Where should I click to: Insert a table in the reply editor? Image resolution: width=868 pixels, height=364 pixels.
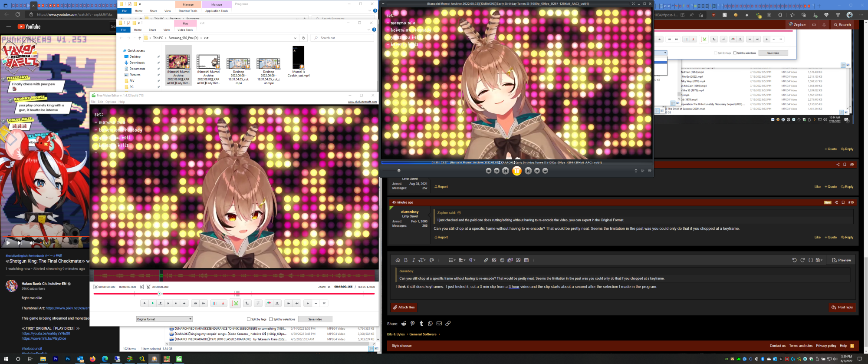(x=526, y=260)
